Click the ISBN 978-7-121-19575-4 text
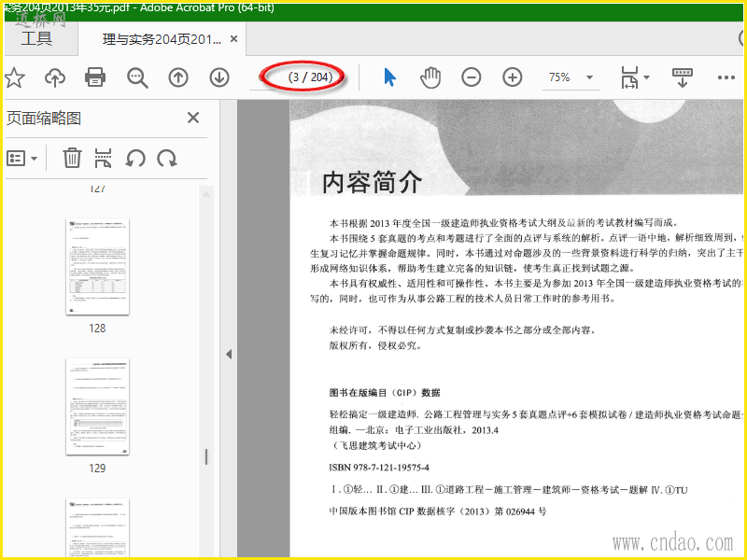Viewport: 747px width, 560px height. click(379, 468)
